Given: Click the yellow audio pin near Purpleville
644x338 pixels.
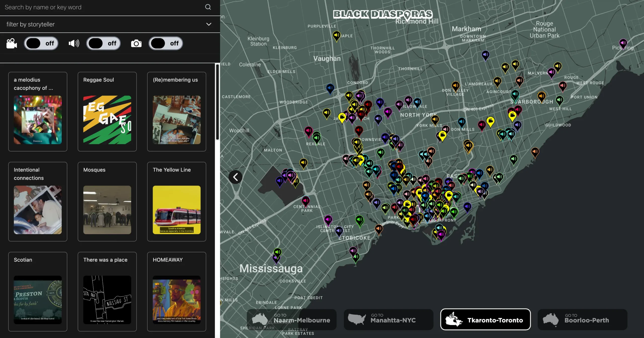Looking at the screenshot, I should (x=336, y=35).
